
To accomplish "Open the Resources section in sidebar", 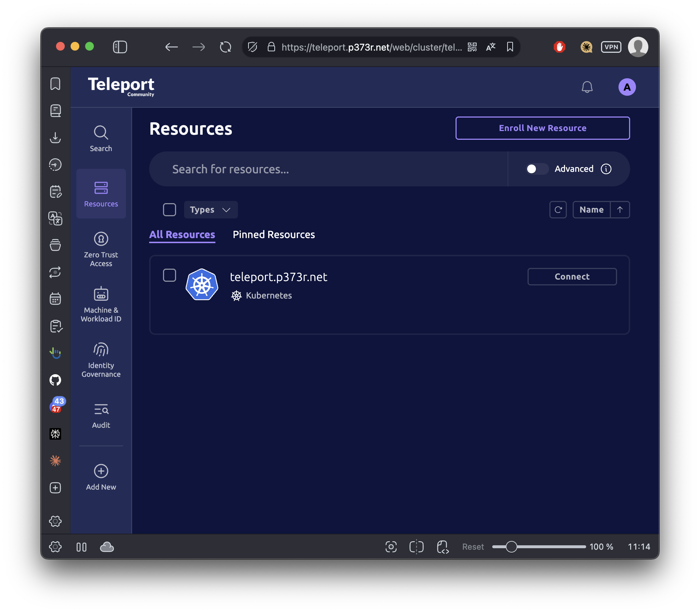I will (x=101, y=194).
